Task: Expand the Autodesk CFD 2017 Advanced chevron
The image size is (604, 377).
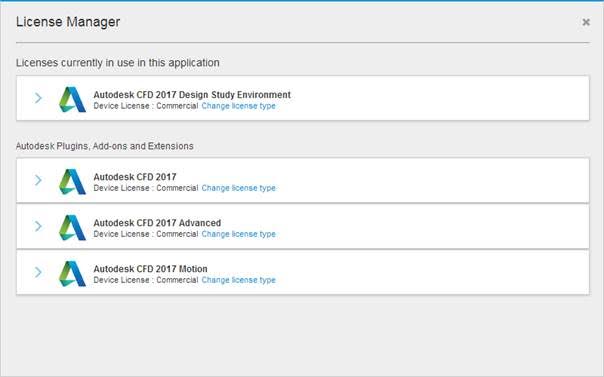Action: [x=38, y=226]
